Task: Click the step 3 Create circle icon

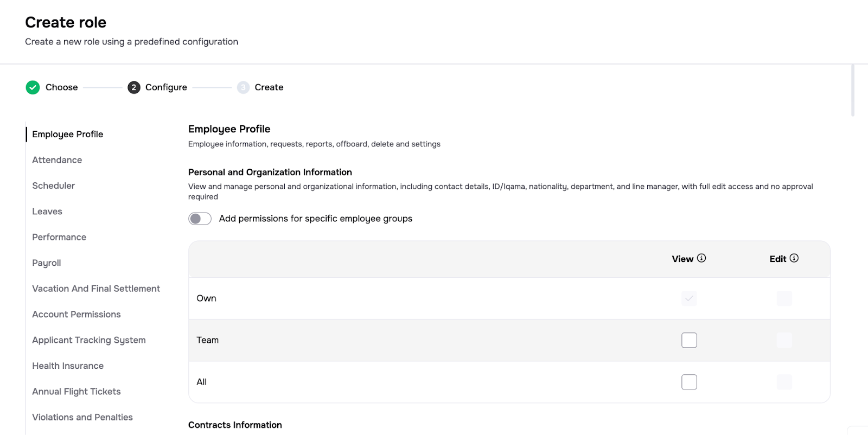Action: click(x=243, y=87)
